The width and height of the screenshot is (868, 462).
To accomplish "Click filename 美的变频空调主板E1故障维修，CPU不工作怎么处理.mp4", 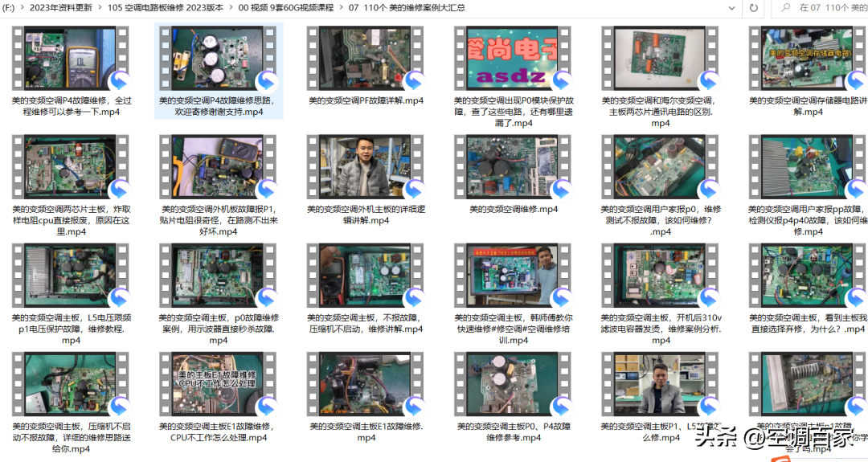I will click(219, 432).
